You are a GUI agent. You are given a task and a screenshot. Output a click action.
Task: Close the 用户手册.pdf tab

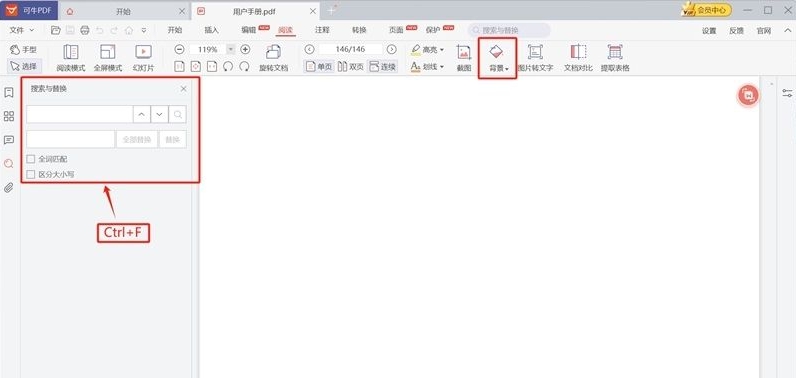click(x=313, y=11)
